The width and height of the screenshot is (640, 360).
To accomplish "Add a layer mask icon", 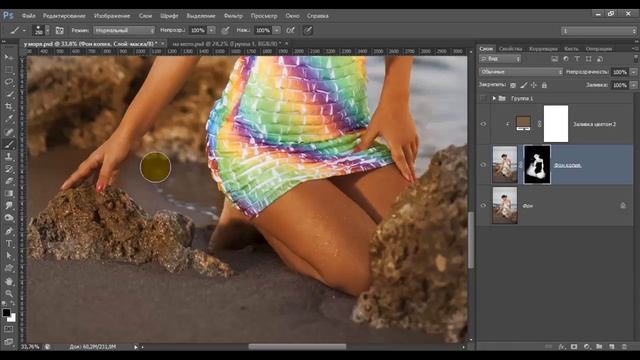I will click(x=574, y=347).
